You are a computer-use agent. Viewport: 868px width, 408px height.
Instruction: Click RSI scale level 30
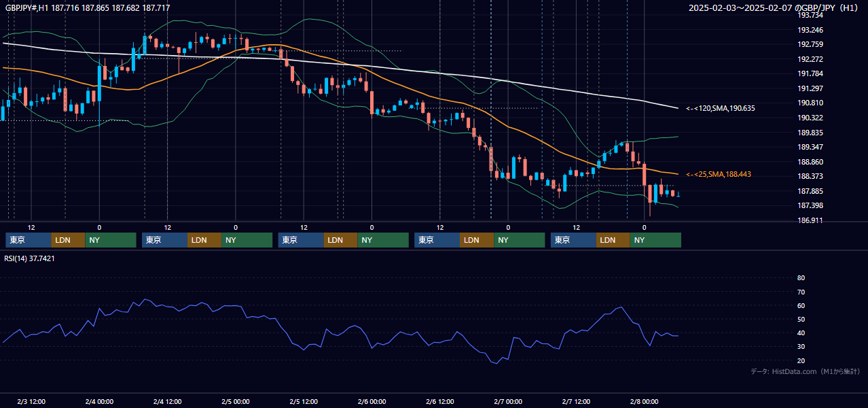[x=801, y=347]
